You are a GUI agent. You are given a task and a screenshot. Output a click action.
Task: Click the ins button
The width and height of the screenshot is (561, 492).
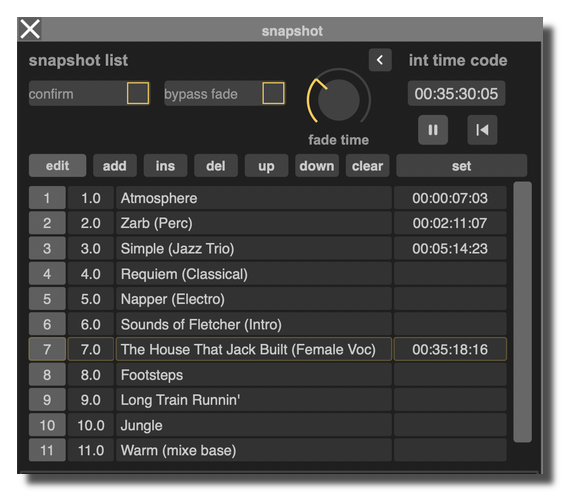pyautogui.click(x=165, y=166)
